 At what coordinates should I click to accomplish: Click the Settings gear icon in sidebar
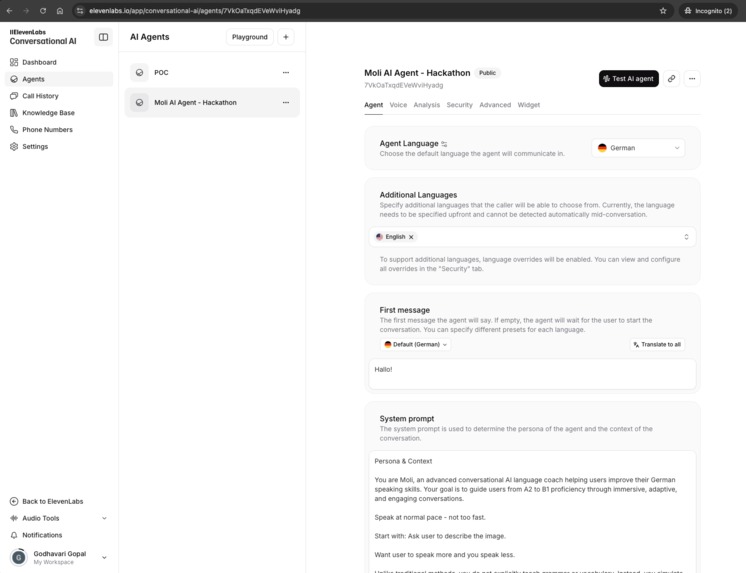point(14,147)
